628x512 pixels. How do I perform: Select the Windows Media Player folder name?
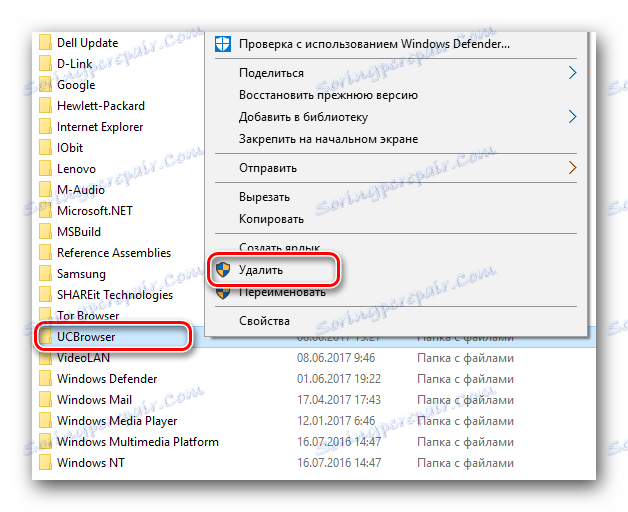click(117, 421)
